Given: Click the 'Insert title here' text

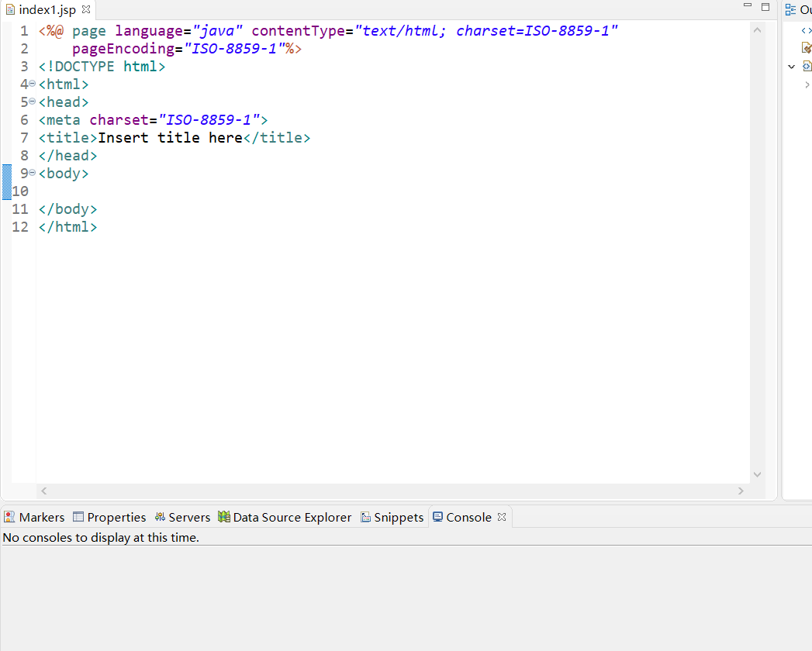Looking at the screenshot, I should click(171, 138).
